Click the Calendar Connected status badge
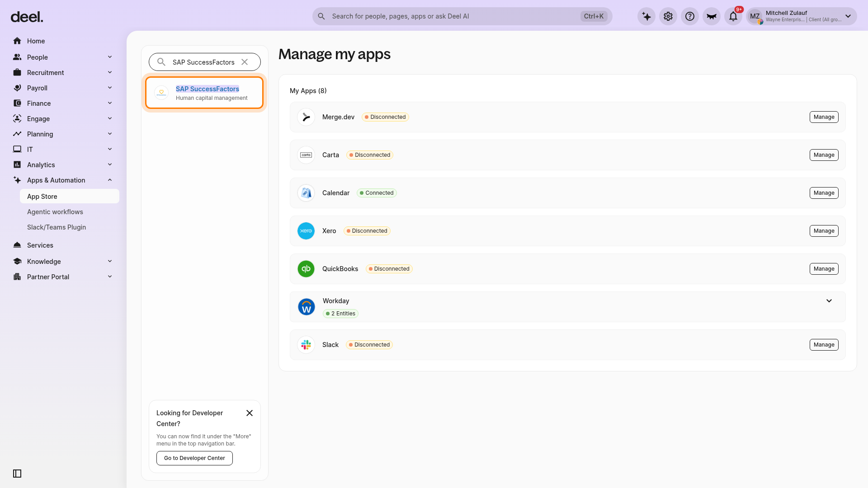 point(377,193)
